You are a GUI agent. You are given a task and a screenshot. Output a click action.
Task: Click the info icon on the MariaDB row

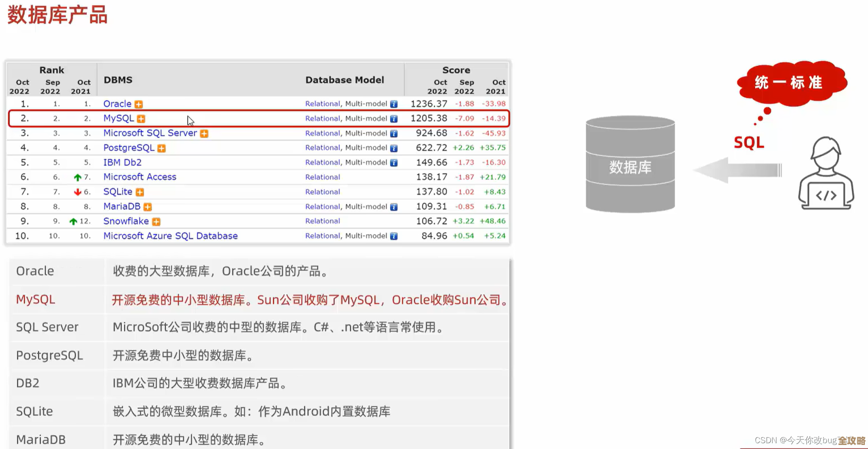(x=394, y=206)
